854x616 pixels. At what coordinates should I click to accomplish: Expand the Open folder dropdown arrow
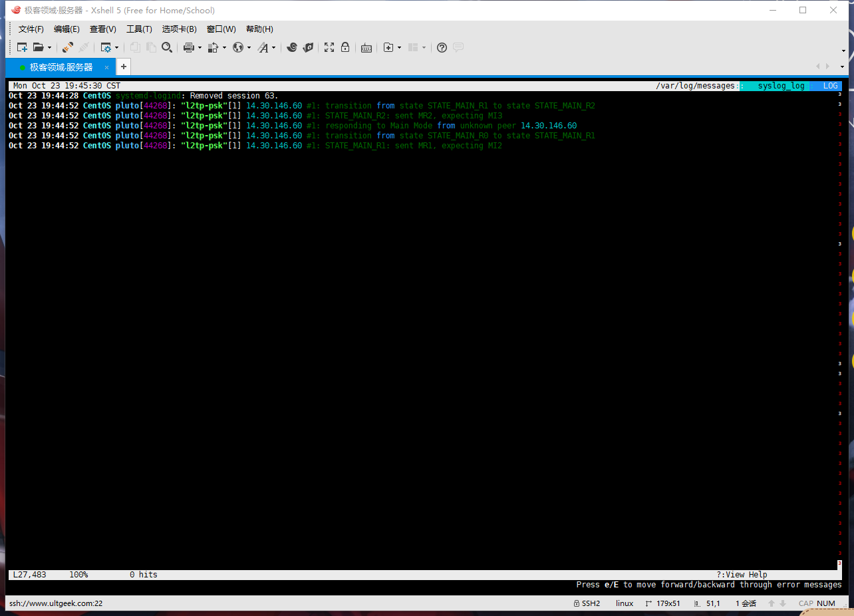[49, 48]
